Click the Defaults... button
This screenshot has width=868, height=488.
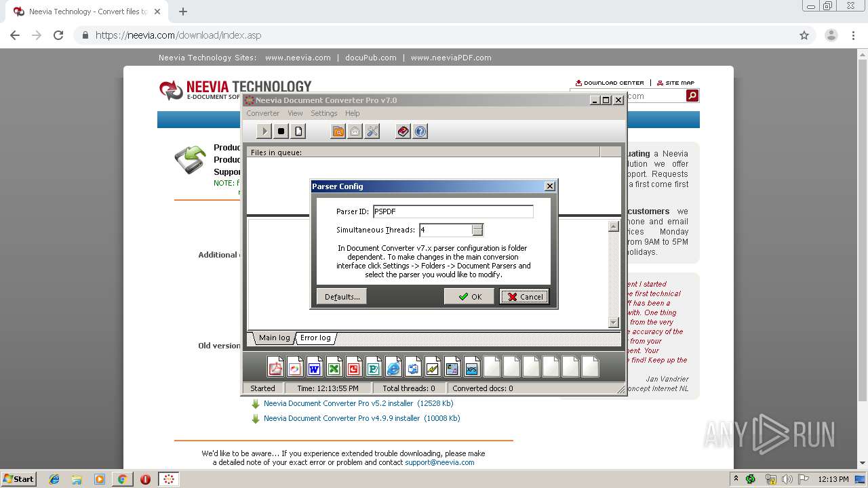click(x=342, y=297)
